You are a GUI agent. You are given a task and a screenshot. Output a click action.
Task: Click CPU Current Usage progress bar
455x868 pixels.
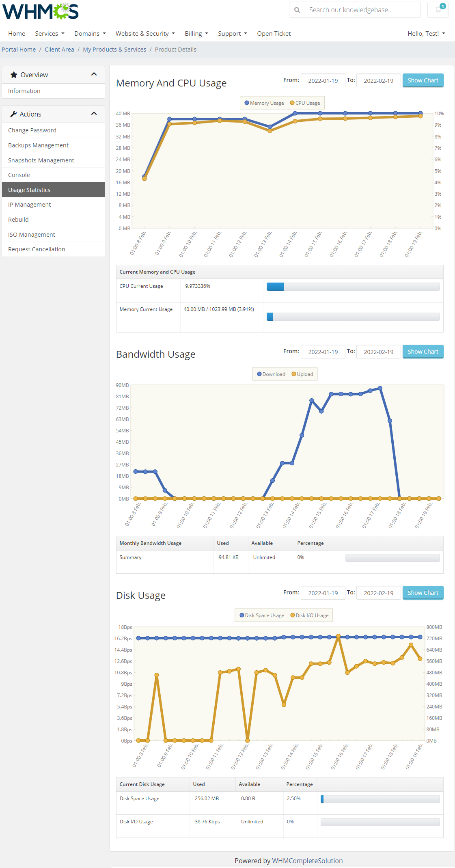(353, 287)
